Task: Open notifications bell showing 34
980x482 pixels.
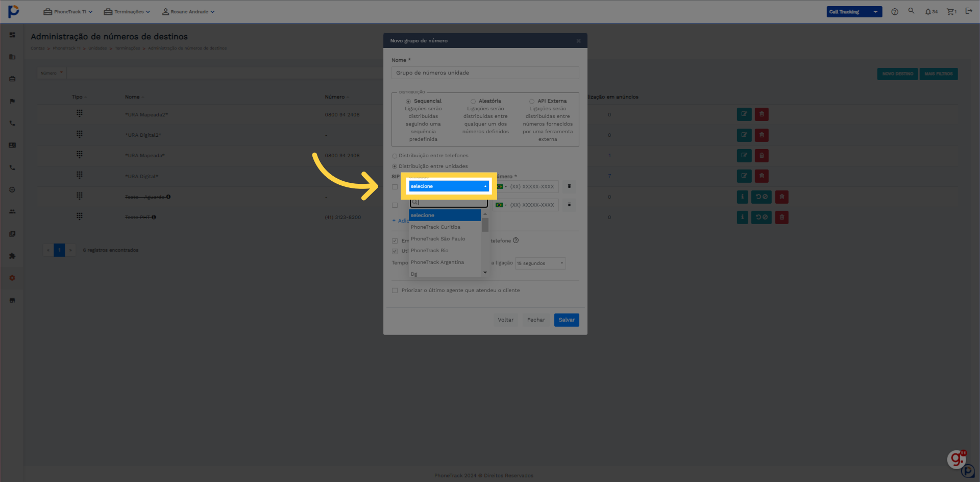Action: (931, 12)
